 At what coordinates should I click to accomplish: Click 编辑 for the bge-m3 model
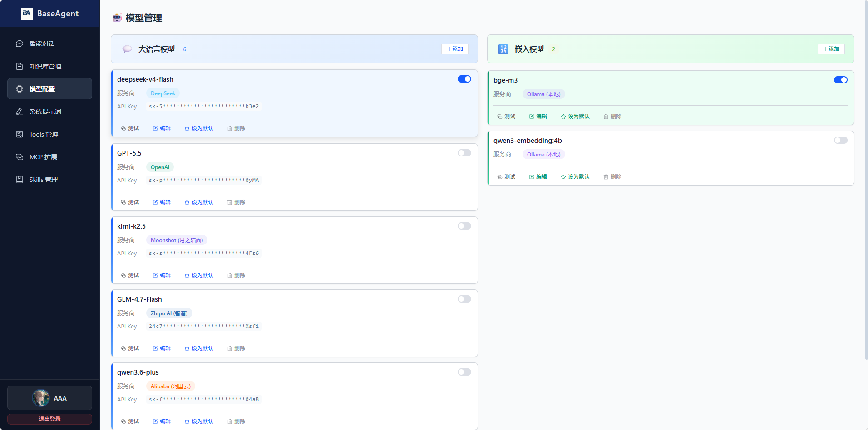pyautogui.click(x=538, y=117)
